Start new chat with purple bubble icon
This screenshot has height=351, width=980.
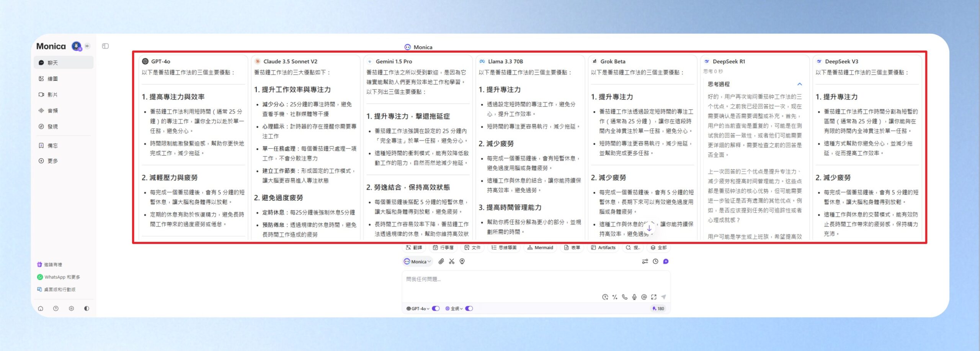point(666,261)
